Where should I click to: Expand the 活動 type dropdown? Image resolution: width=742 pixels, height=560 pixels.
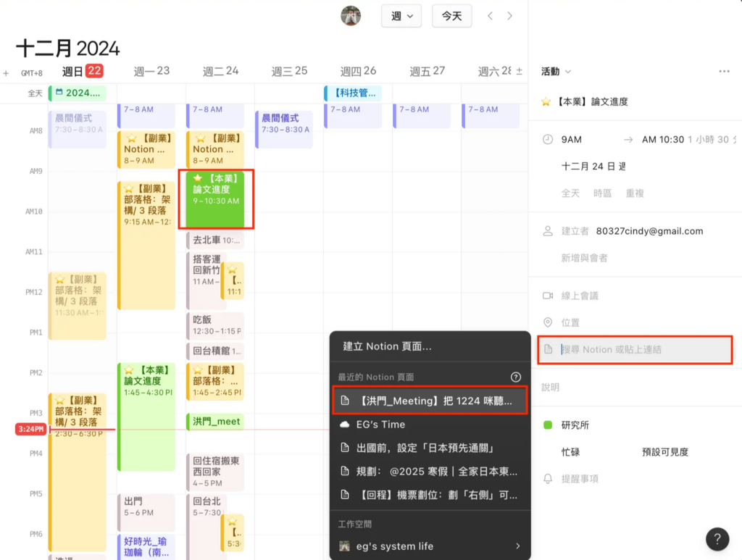click(x=556, y=71)
